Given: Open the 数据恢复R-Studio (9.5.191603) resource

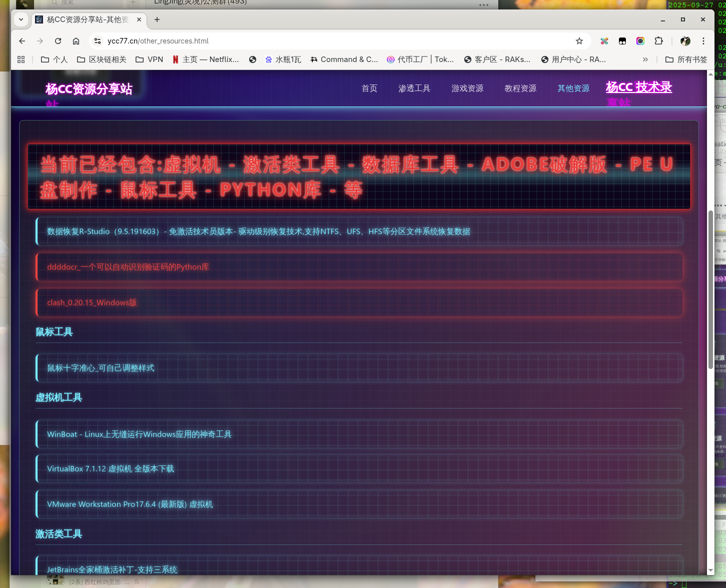Looking at the screenshot, I should (x=359, y=231).
